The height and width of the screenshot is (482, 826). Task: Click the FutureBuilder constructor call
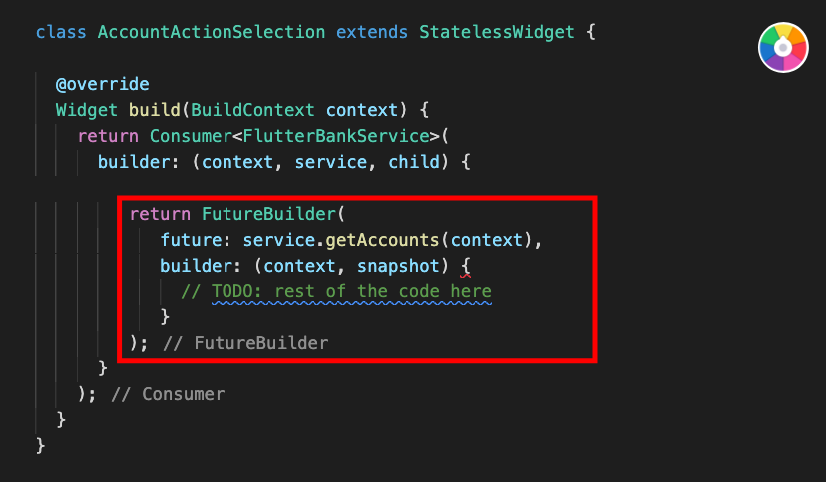[x=269, y=214]
